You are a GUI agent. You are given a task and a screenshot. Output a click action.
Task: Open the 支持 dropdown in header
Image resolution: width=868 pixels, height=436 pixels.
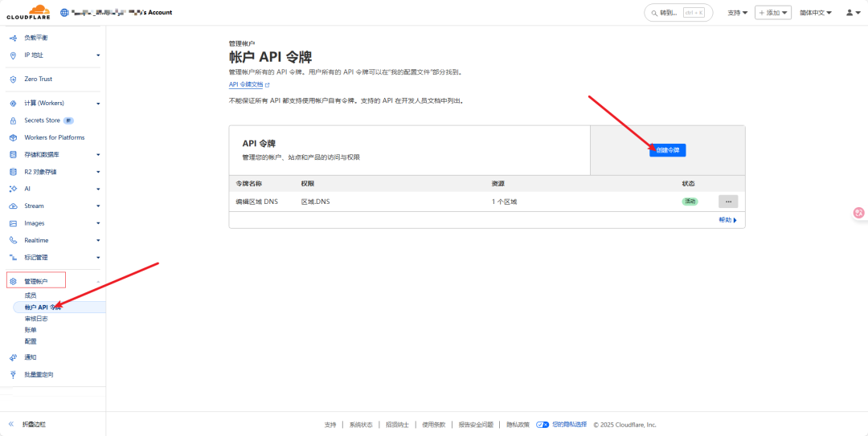[x=737, y=12]
